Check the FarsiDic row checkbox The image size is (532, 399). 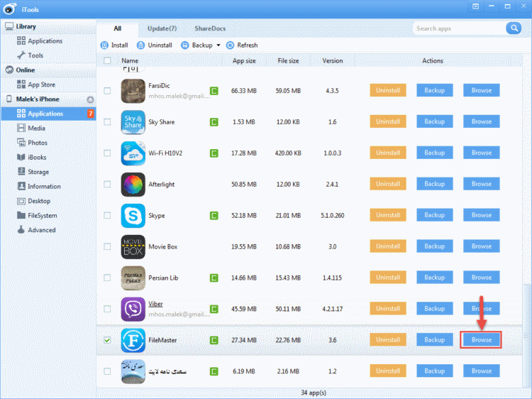pos(107,91)
